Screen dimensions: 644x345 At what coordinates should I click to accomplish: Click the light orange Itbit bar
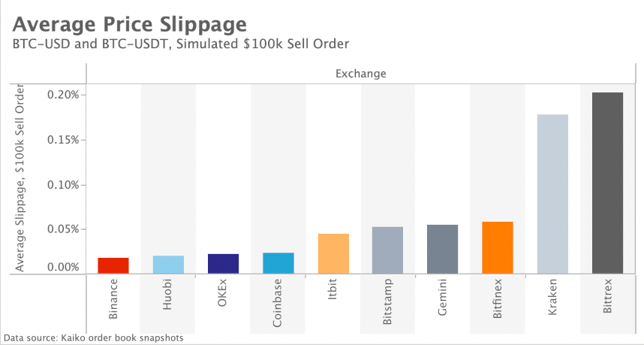333,254
